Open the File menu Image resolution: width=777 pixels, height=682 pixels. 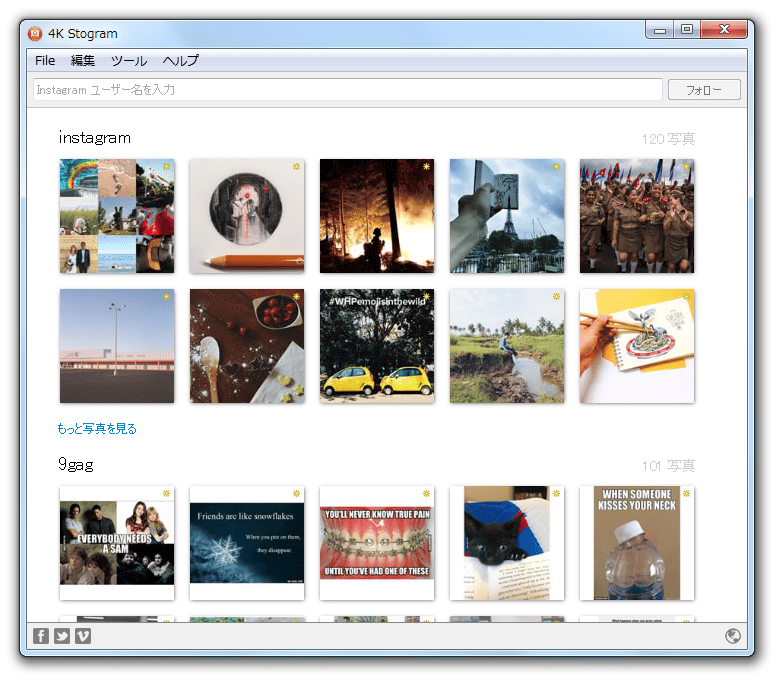[x=45, y=60]
